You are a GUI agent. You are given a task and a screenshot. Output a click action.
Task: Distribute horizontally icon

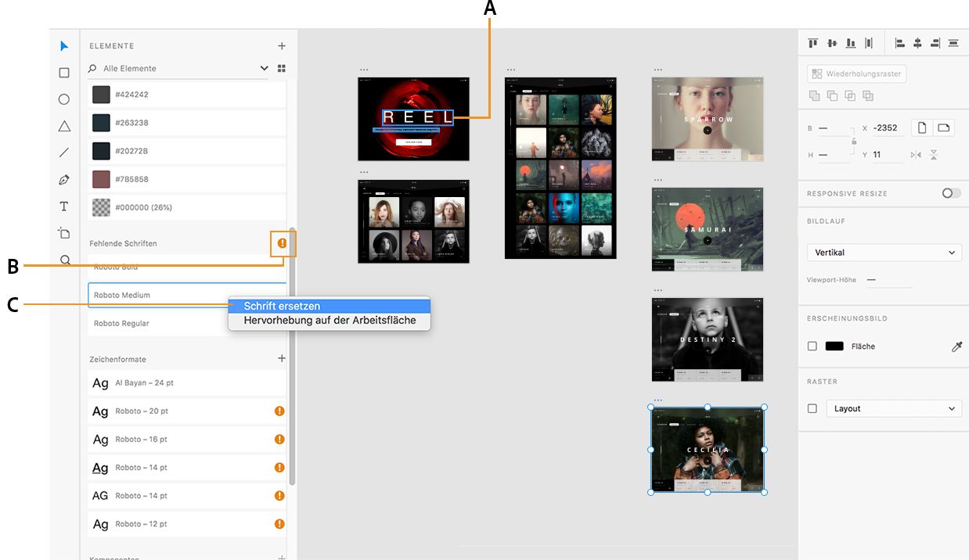tap(953, 43)
